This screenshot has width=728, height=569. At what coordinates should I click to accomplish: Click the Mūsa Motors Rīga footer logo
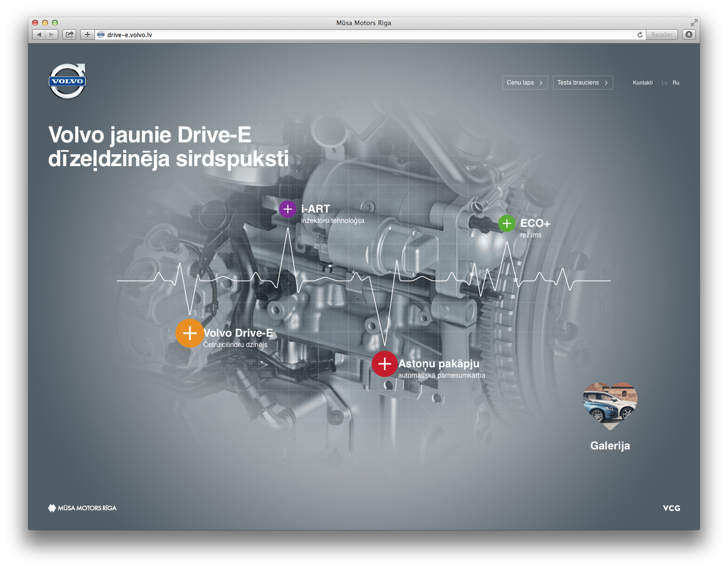point(82,508)
